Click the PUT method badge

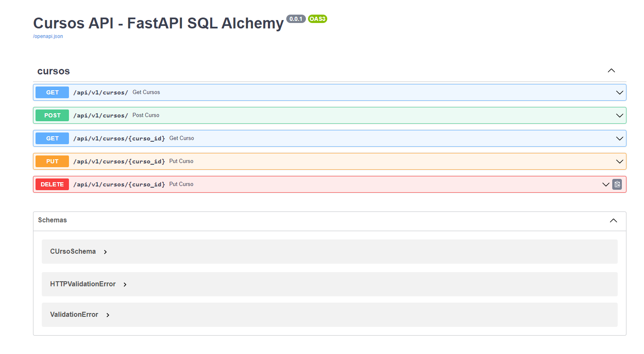pyautogui.click(x=52, y=161)
